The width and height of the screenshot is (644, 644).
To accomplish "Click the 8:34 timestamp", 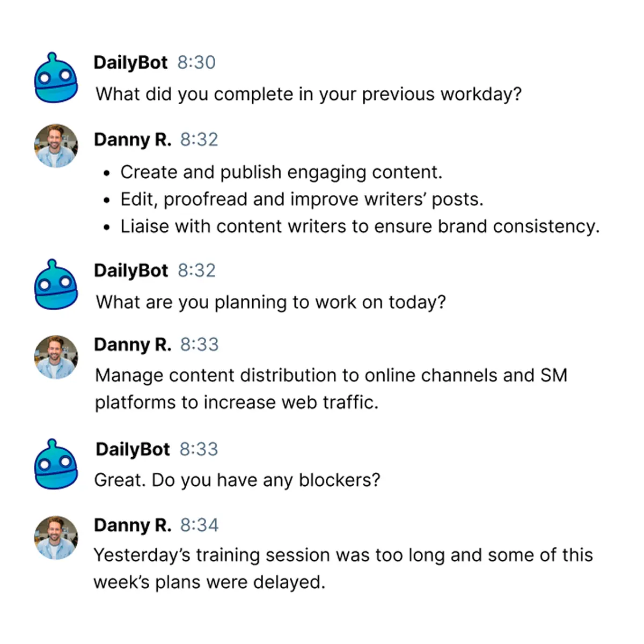I will point(199,525).
